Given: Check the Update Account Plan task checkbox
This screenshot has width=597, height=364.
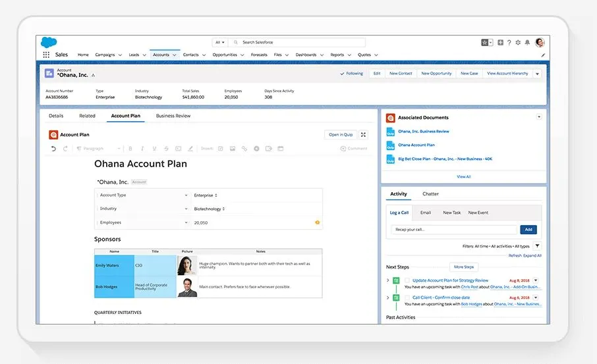Looking at the screenshot, I should coord(407,280).
